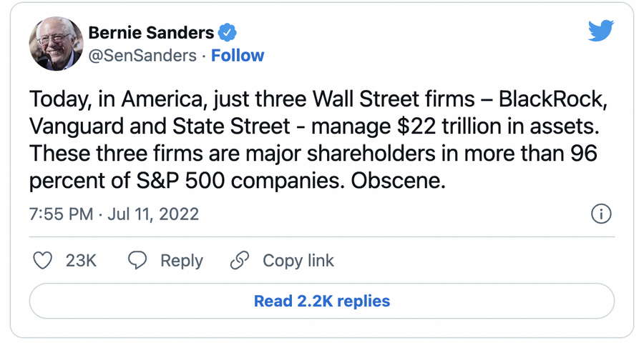644x348 pixels.
Task: Click the reply speech bubble icon
Action: pyautogui.click(x=137, y=261)
